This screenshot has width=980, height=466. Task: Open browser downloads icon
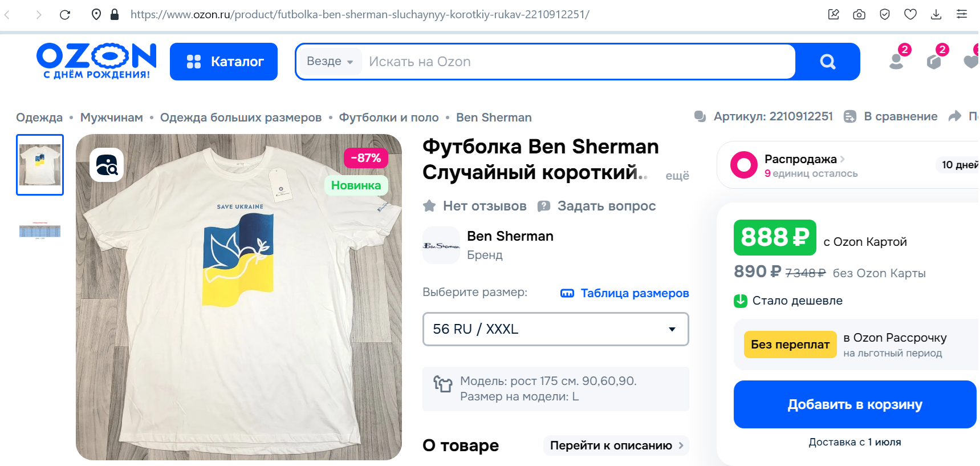tap(936, 14)
